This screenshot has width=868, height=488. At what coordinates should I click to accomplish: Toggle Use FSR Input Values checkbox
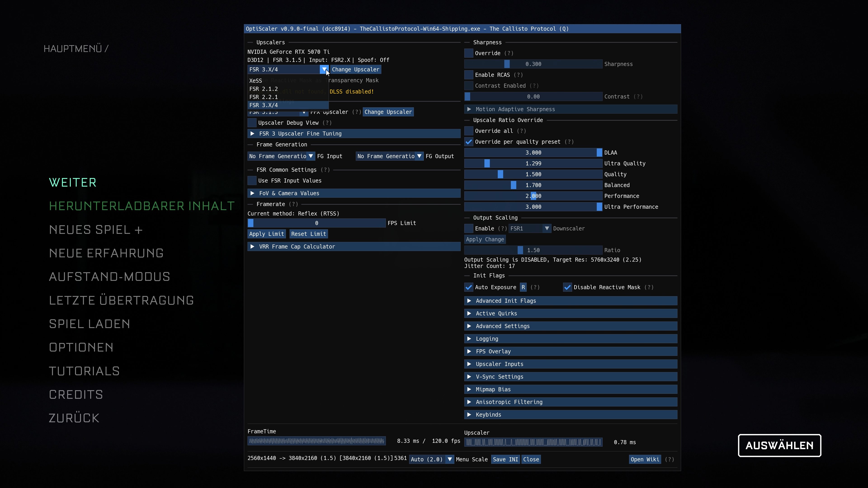(x=252, y=181)
